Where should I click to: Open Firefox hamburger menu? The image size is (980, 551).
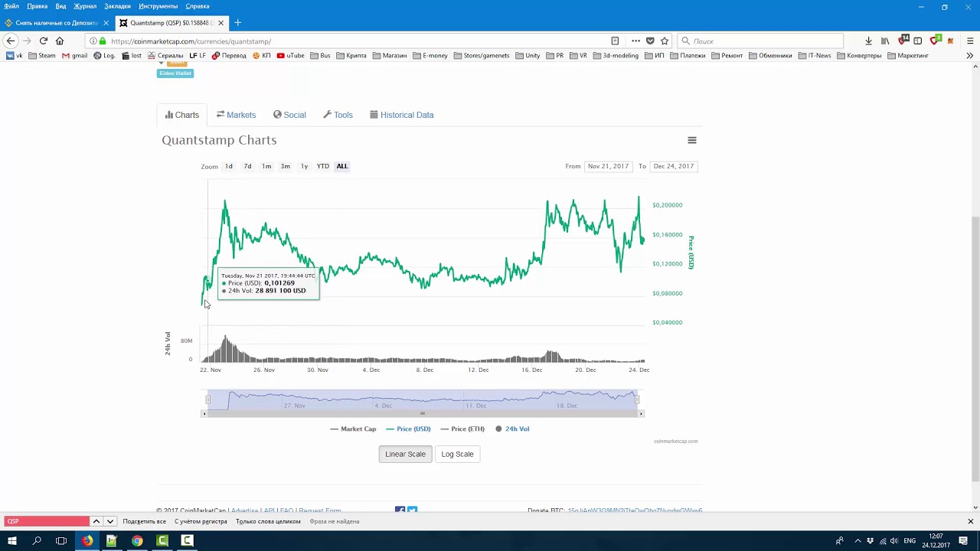[x=970, y=41]
